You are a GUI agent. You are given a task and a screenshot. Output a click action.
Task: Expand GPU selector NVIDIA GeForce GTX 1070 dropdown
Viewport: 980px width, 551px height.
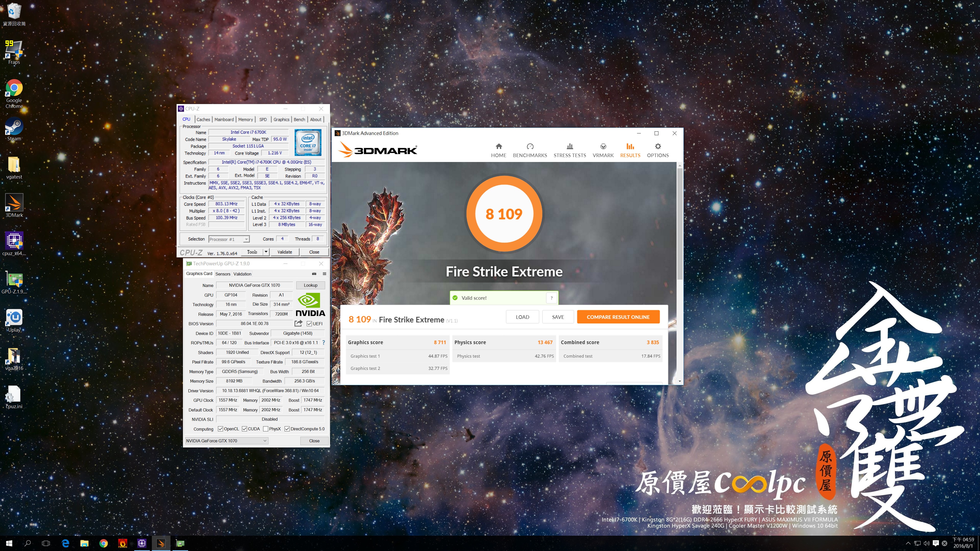click(x=226, y=441)
